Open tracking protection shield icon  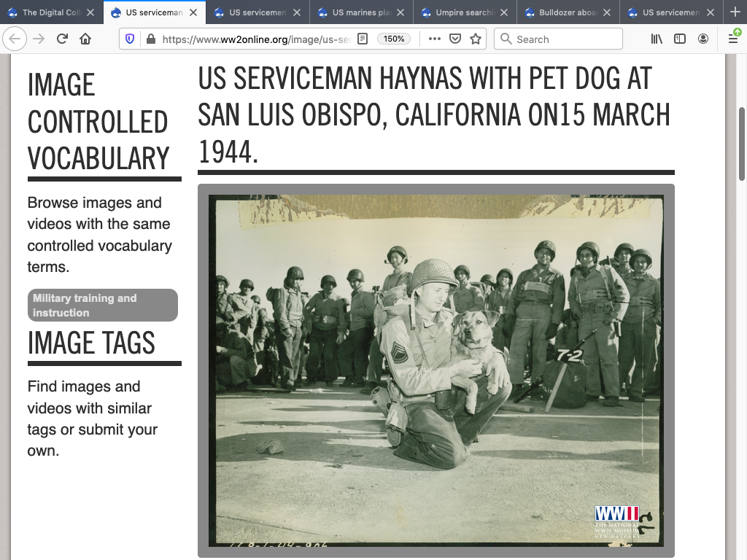pos(130,39)
